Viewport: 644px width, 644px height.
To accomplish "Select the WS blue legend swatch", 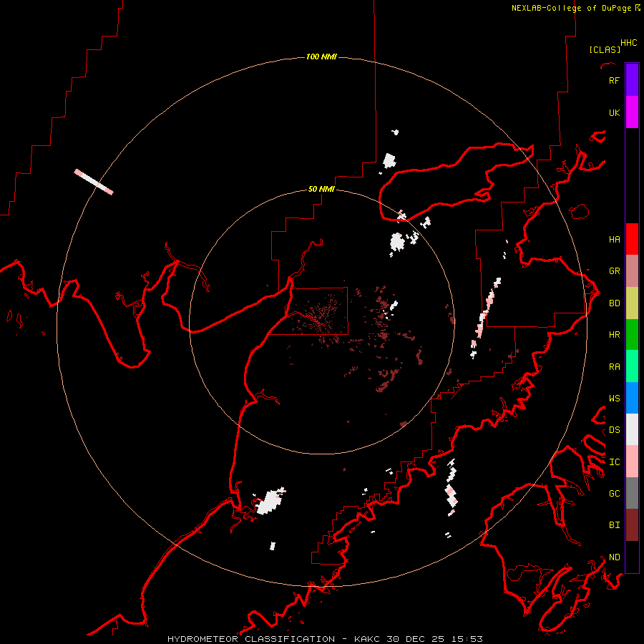I will coord(632,398).
